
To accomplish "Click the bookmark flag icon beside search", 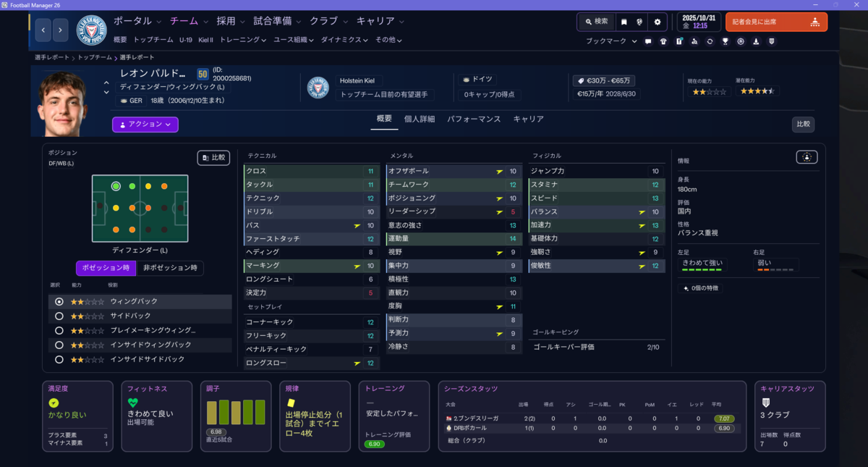I will tap(624, 22).
